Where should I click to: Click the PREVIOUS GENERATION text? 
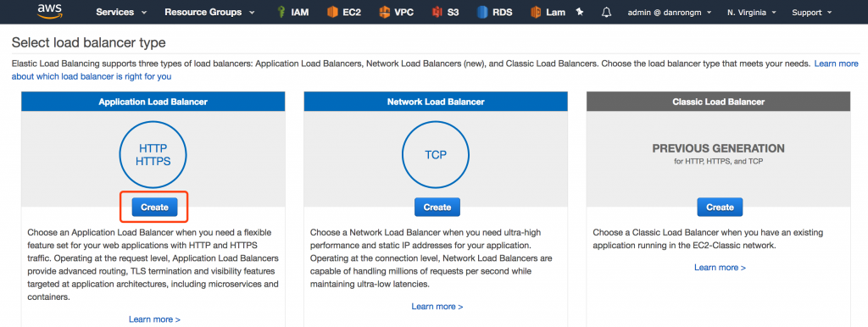pos(719,148)
